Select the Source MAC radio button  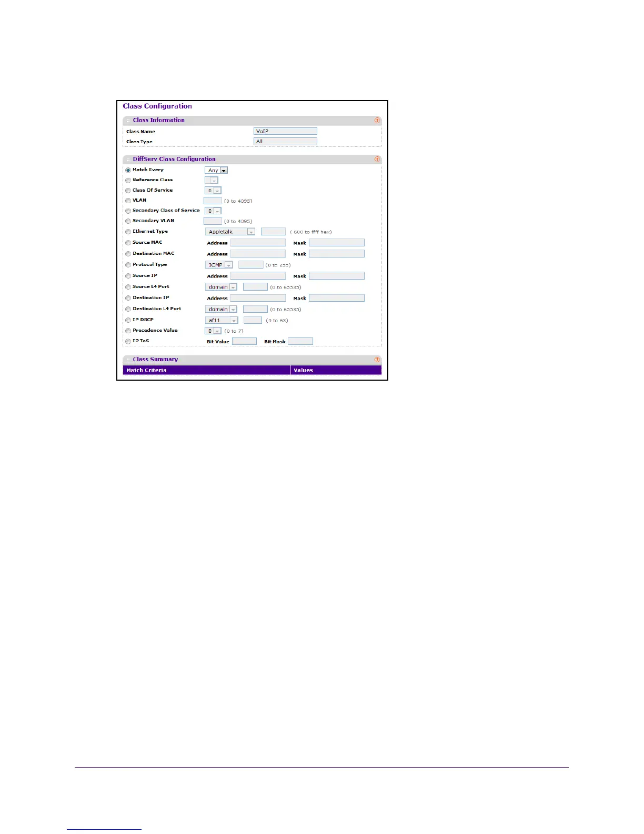coord(128,243)
